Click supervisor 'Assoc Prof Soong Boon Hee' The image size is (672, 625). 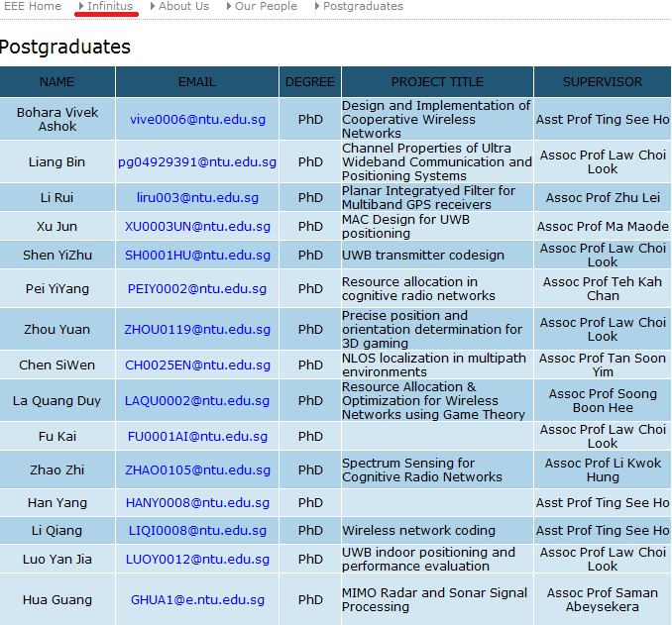[603, 400]
